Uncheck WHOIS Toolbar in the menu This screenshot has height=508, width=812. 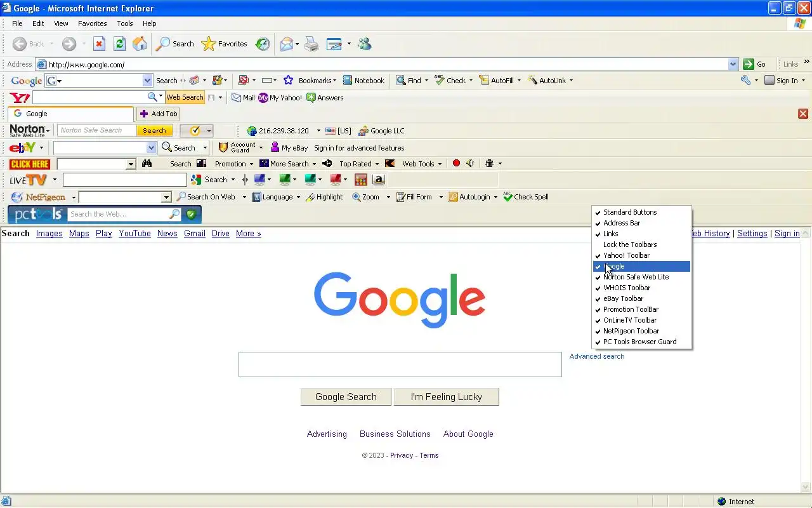642,288
